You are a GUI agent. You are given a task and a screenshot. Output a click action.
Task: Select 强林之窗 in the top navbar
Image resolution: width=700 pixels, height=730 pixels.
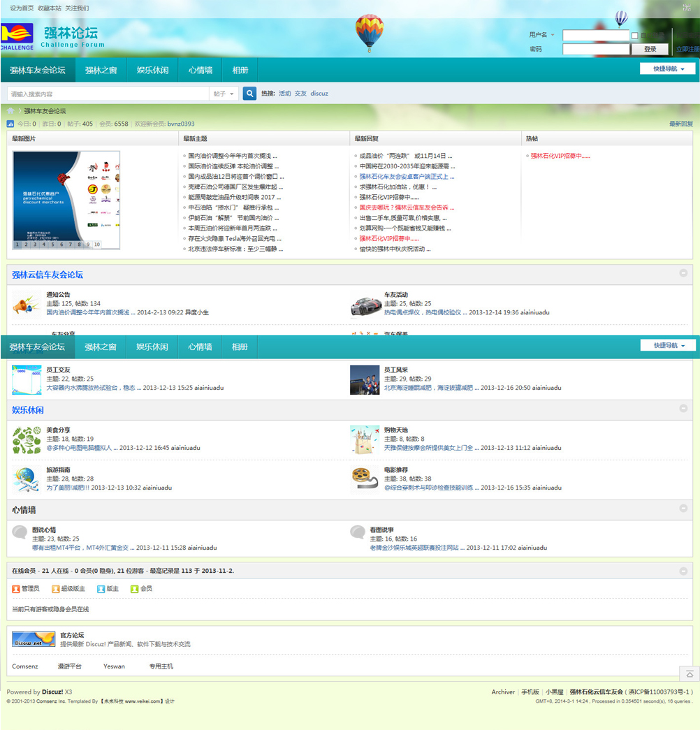click(101, 70)
